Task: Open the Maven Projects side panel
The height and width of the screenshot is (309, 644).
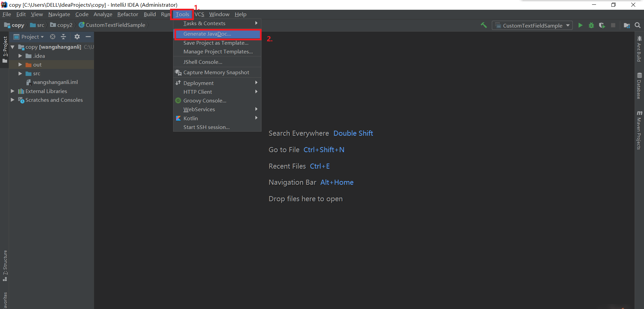Action: (x=639, y=130)
